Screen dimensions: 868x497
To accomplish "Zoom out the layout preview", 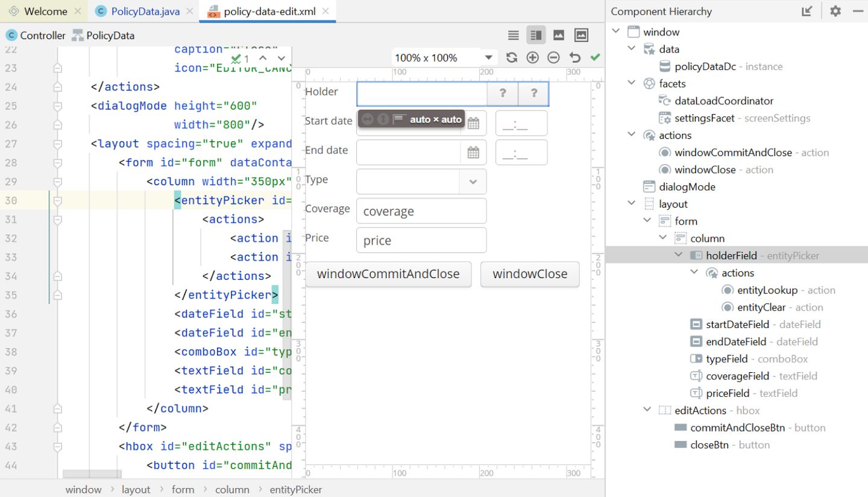I will 553,58.
